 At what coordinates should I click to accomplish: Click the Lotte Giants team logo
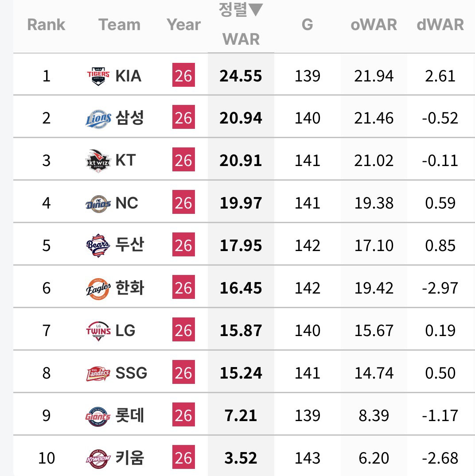point(98,416)
